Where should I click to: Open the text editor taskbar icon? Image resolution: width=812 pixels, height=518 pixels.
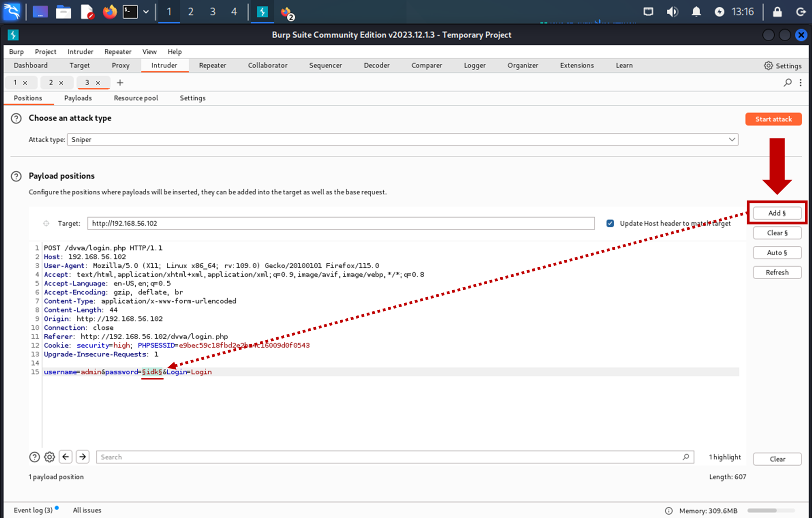pos(86,12)
